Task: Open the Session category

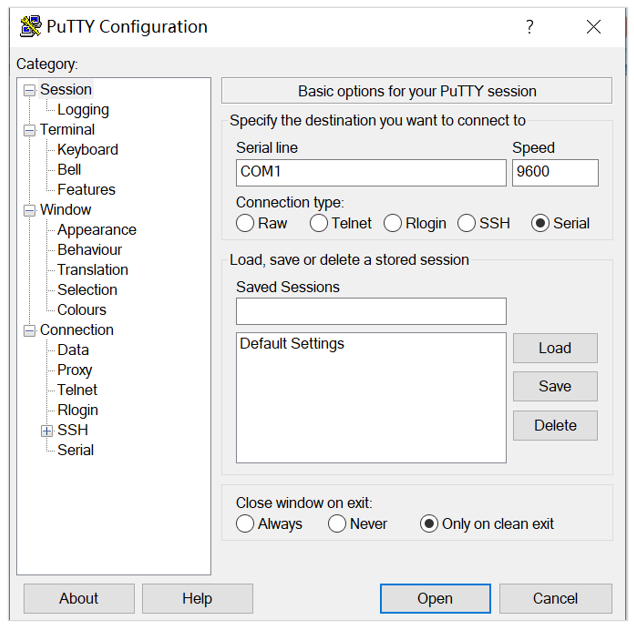Action: (66, 89)
